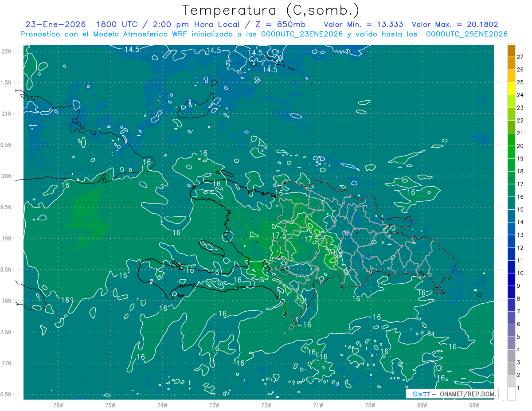Click the '0000UTC_23ENE2026' initialization time text
This screenshot has height=411, width=532.
pos(302,34)
